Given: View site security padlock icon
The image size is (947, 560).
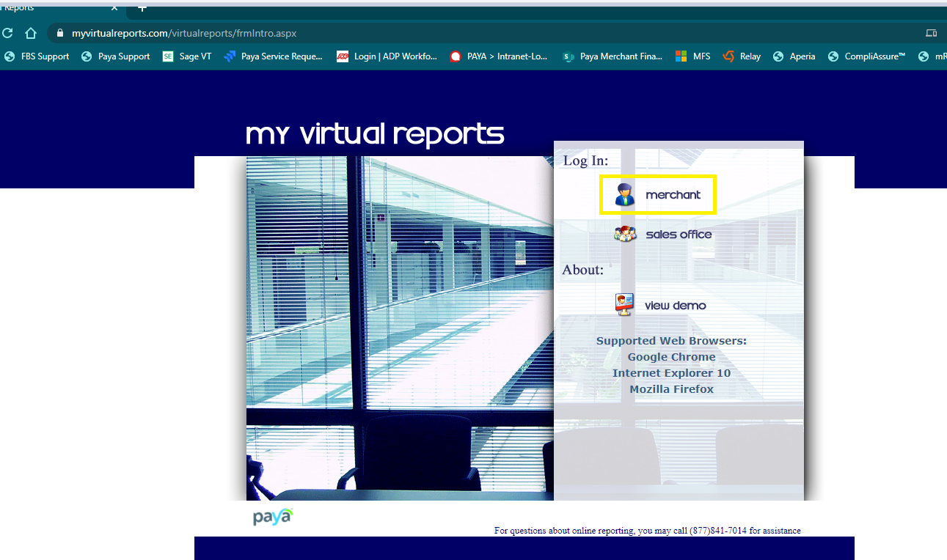Looking at the screenshot, I should pos(60,33).
